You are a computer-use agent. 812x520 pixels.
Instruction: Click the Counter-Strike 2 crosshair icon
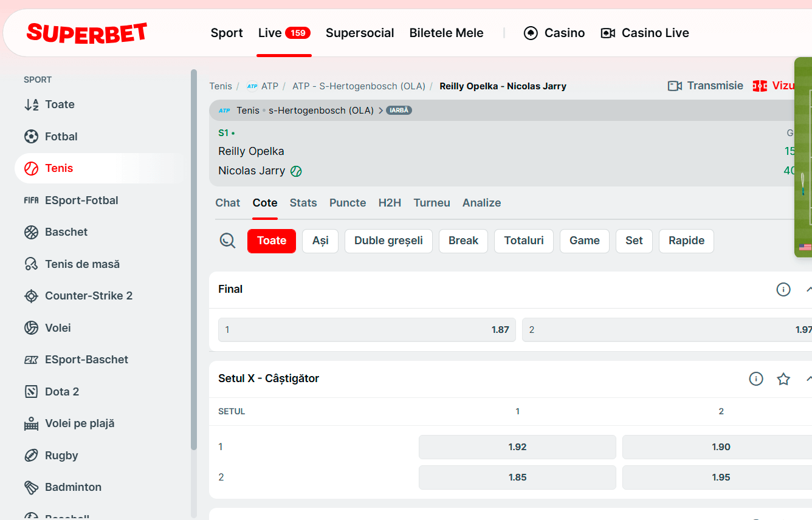pos(31,296)
